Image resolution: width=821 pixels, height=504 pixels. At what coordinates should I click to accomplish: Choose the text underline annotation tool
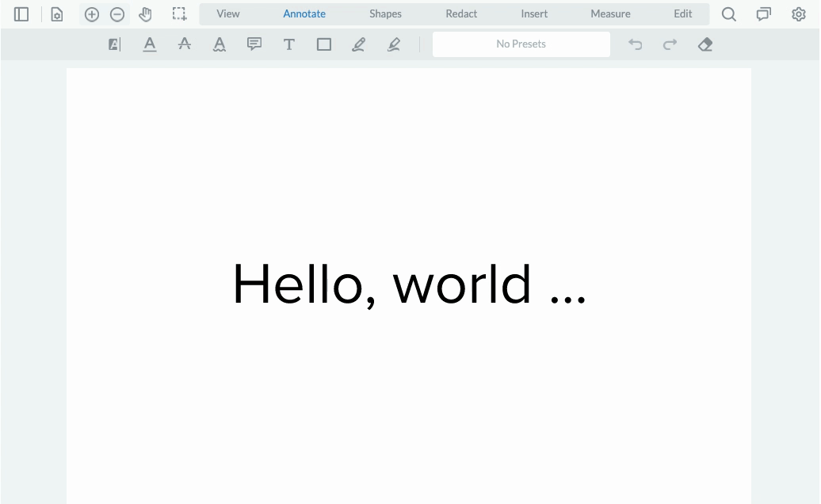[150, 44]
